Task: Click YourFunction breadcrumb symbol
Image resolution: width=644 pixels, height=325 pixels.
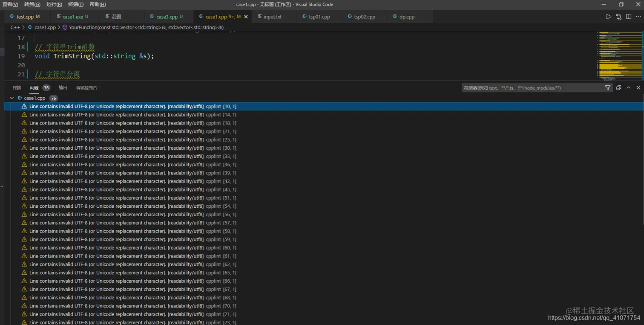Action: click(x=146, y=27)
